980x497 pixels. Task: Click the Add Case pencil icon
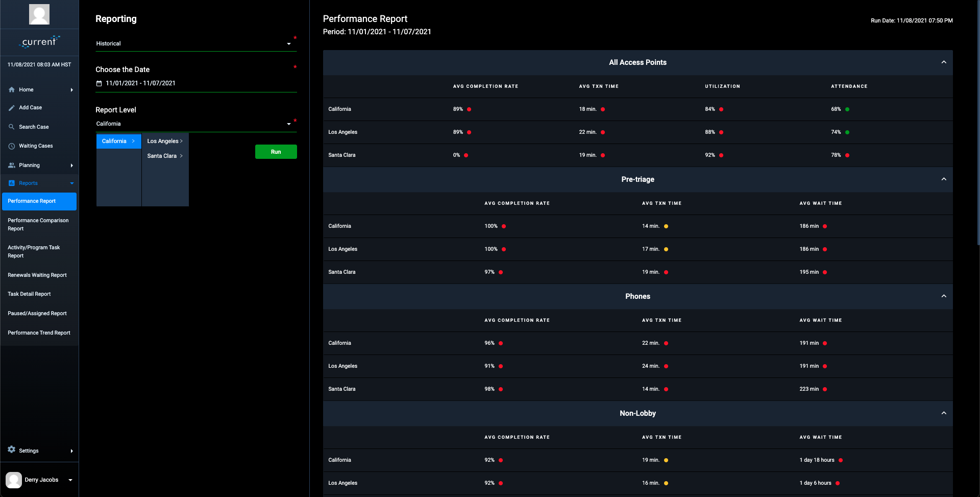[x=12, y=108]
